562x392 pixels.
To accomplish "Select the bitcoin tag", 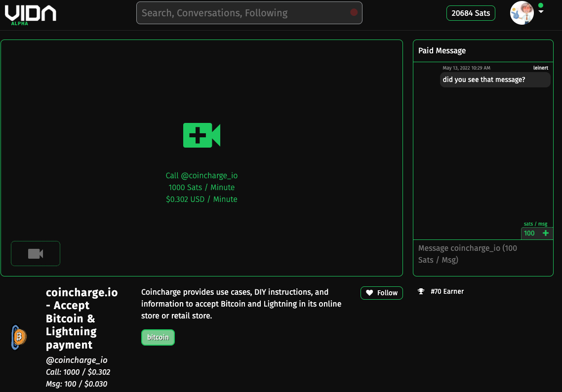I will (158, 337).
